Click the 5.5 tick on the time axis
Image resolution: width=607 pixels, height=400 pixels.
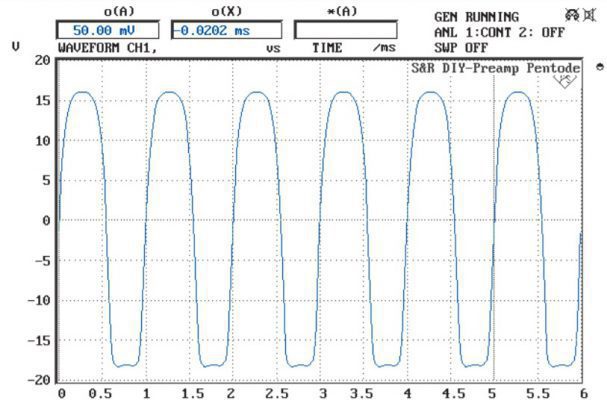tap(538, 393)
